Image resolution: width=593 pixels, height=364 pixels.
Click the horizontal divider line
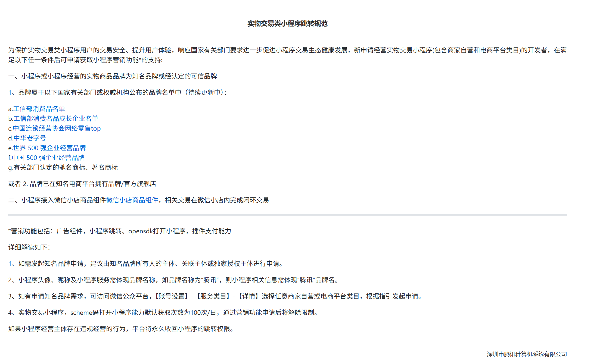tap(287, 215)
